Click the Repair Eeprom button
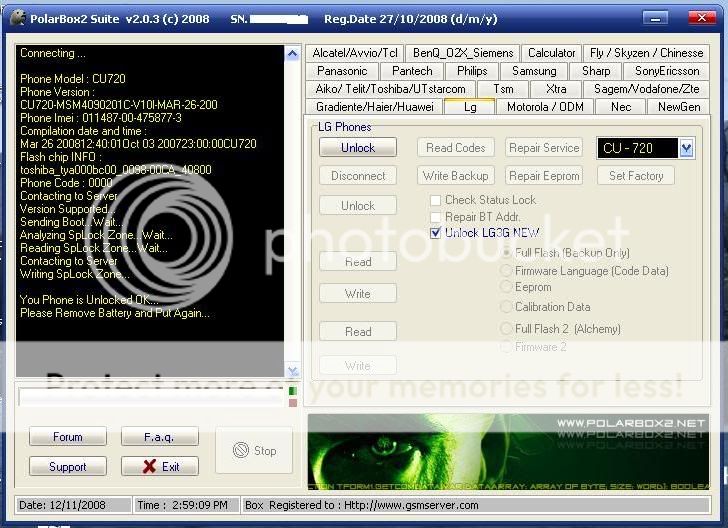This screenshot has width=728, height=528. 544,176
